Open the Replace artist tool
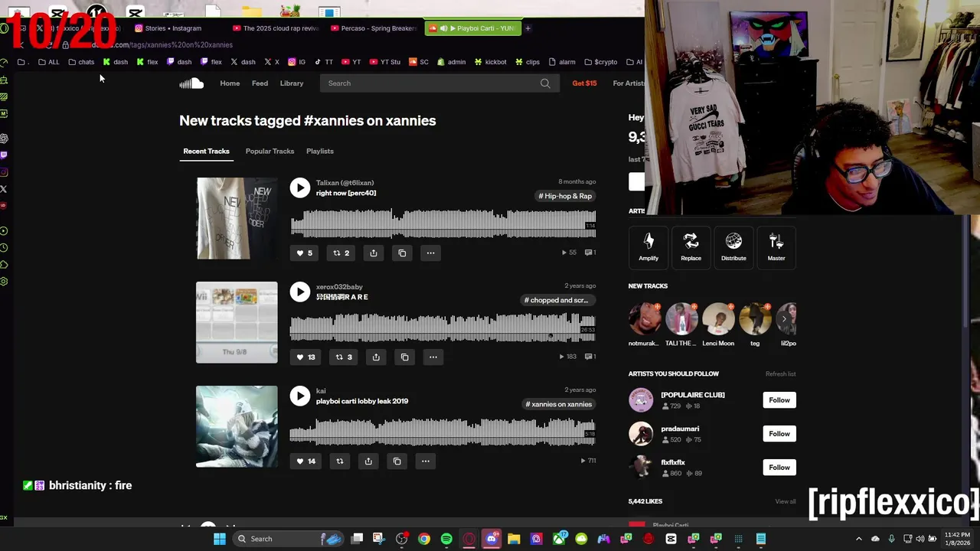Image resolution: width=980 pixels, height=551 pixels. (691, 247)
